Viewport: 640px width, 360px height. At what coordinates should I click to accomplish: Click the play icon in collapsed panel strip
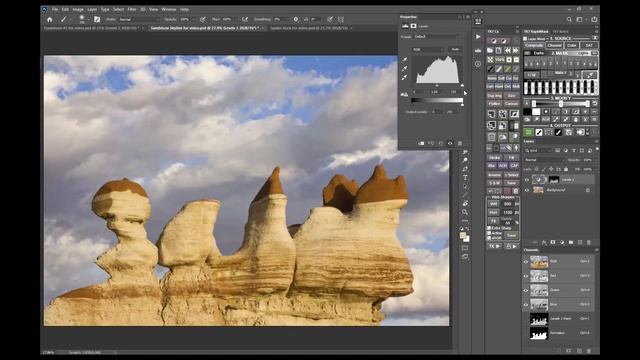pyautogui.click(x=478, y=37)
